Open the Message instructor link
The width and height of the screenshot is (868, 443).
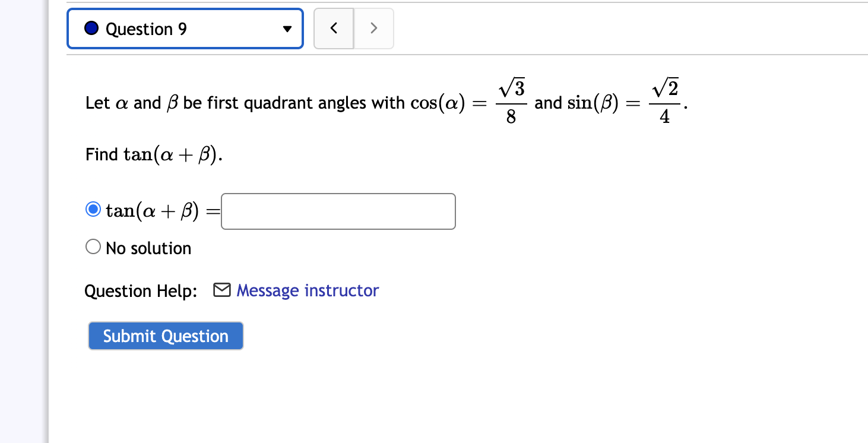307,290
